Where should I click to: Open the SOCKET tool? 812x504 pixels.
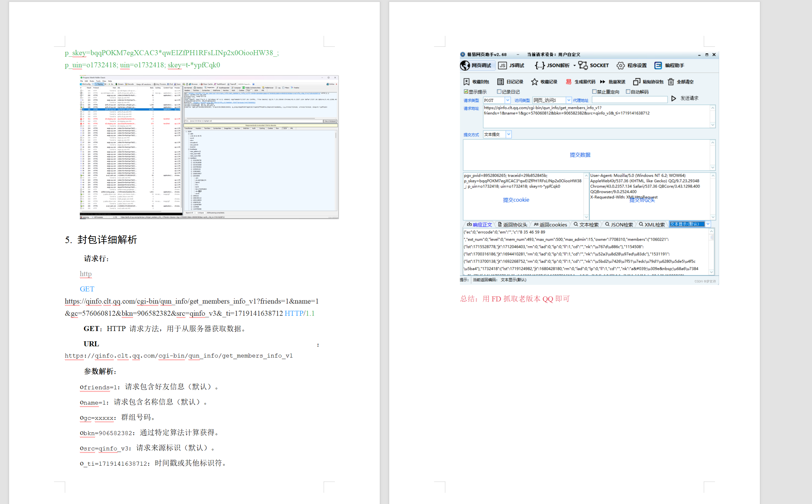(x=594, y=65)
